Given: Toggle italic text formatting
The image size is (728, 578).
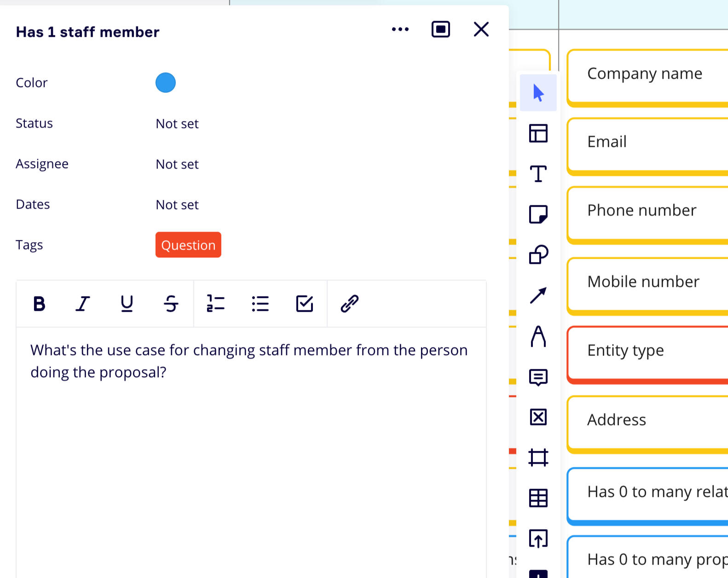Looking at the screenshot, I should tap(83, 304).
